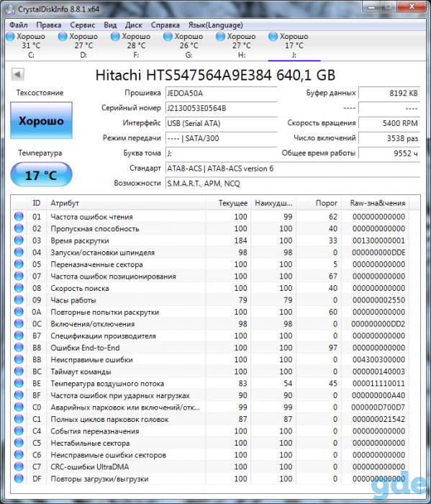This screenshot has height=504, width=431.
Task: Click status orb for attribute BF shock error rate
Action: [x=19, y=395]
